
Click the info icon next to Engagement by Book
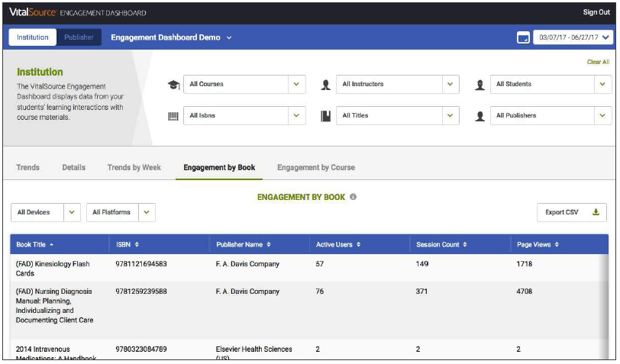353,197
